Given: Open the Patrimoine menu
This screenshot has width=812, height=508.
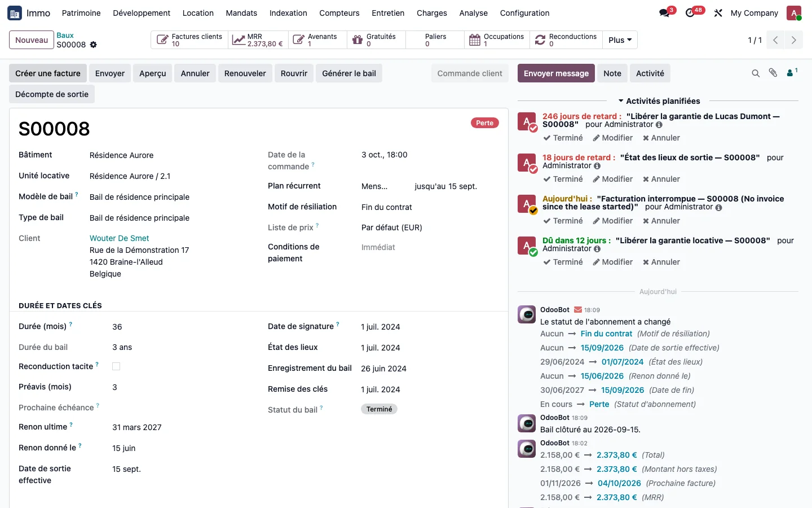Looking at the screenshot, I should coord(81,13).
